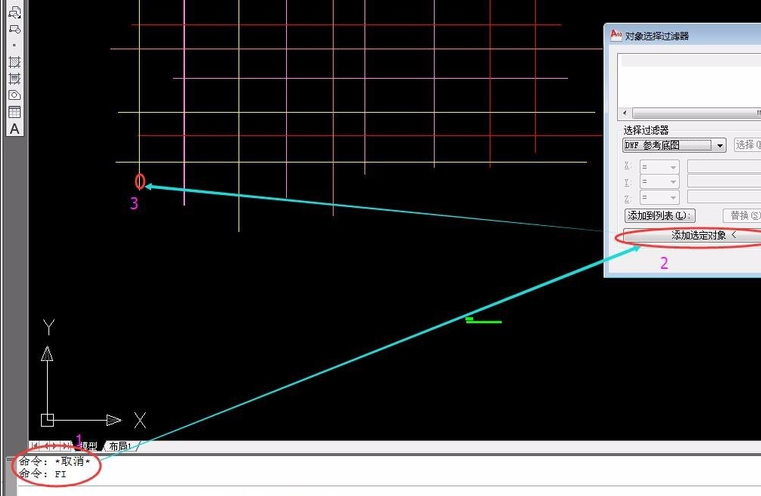Click the first-tab navigation arrow
This screenshot has width=761, height=496.
[x=35, y=446]
